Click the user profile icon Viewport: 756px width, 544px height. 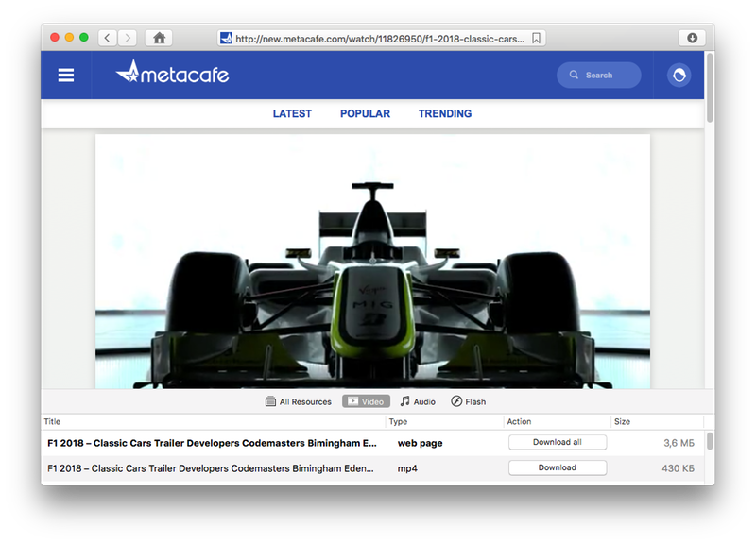pyautogui.click(x=679, y=76)
